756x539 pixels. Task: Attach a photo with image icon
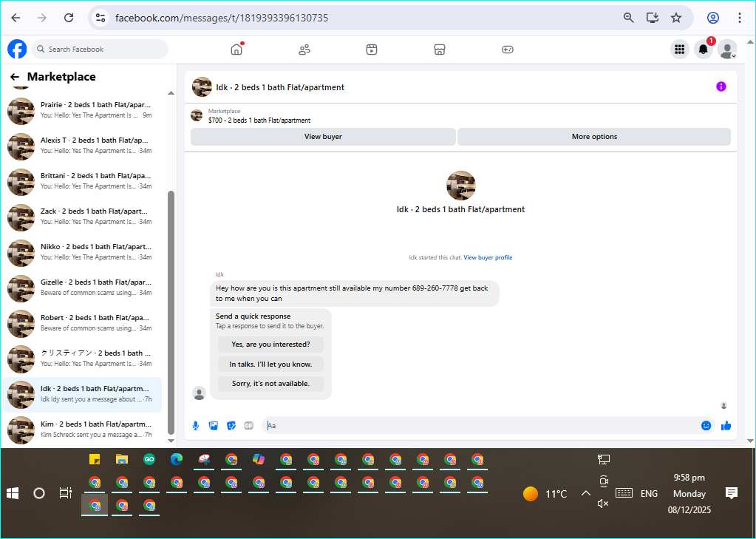click(x=214, y=426)
